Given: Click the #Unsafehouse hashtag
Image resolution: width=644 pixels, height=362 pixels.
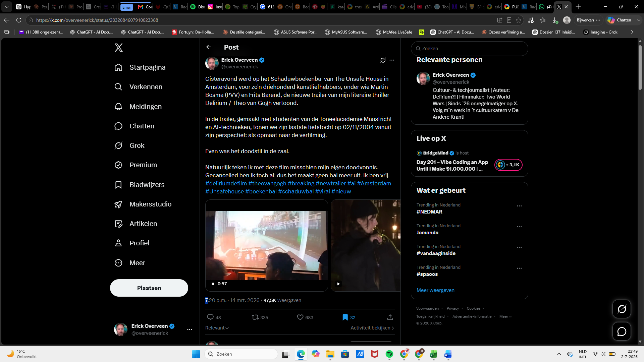Looking at the screenshot, I should [224, 191].
